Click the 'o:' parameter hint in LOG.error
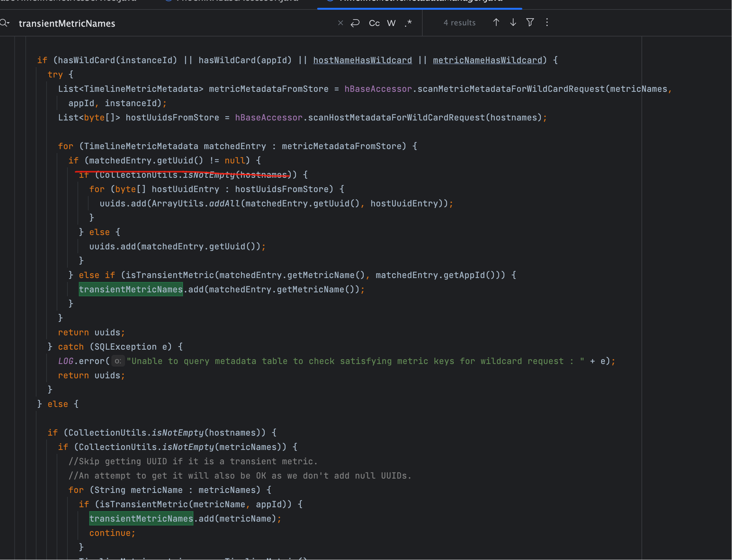732x560 pixels. tap(118, 361)
